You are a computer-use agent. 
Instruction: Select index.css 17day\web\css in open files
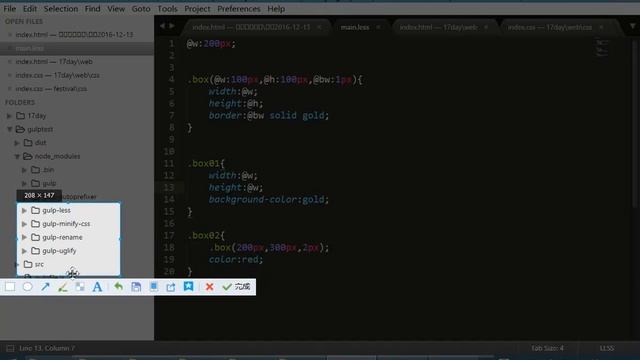pyautogui.click(x=57, y=75)
